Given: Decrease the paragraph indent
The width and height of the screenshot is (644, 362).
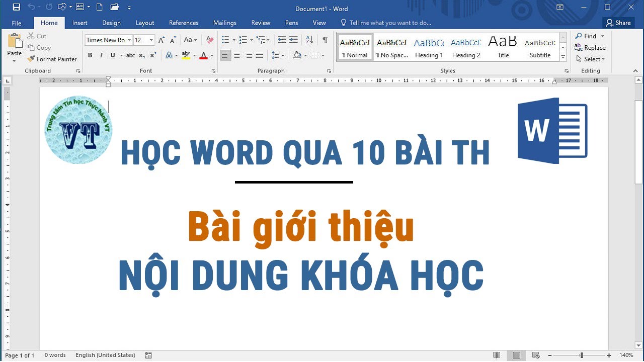Looking at the screenshot, I should [282, 40].
